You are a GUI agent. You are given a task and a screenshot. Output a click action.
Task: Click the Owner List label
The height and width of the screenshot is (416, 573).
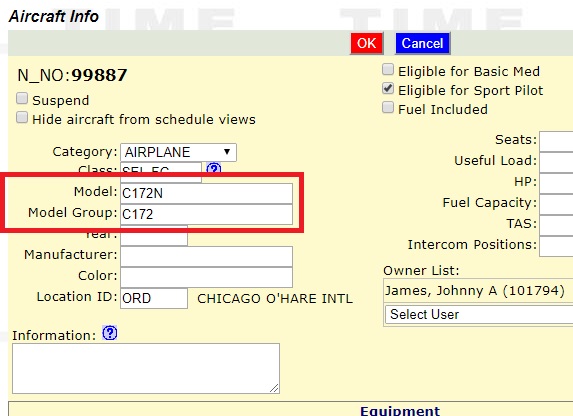click(421, 271)
